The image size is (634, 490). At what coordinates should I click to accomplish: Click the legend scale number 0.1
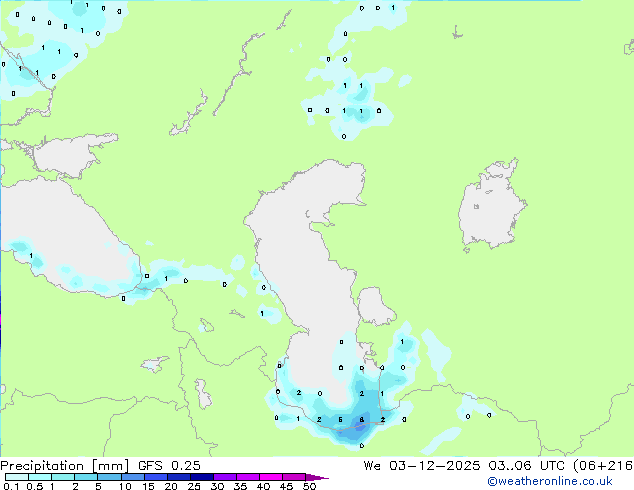coord(11,486)
